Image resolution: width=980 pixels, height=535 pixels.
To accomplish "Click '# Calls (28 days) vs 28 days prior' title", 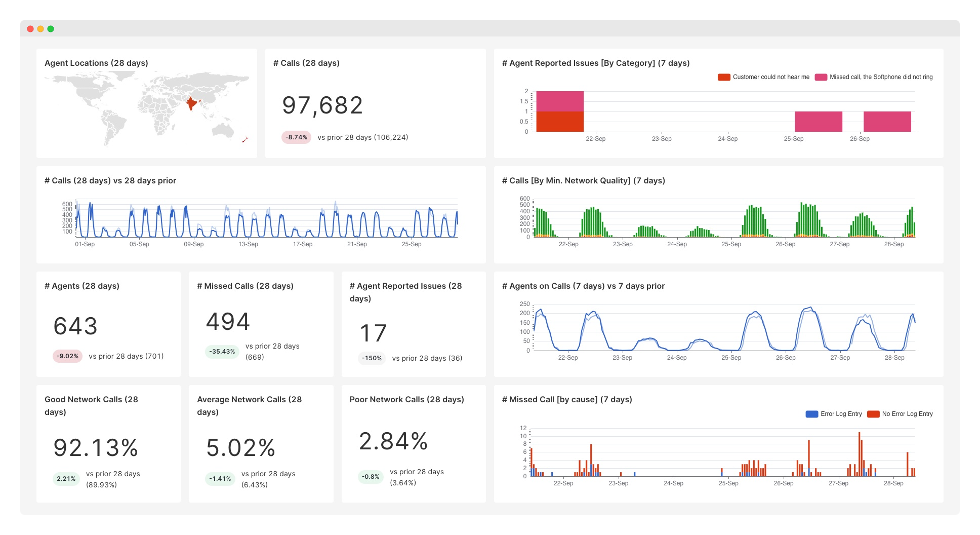I will click(110, 180).
